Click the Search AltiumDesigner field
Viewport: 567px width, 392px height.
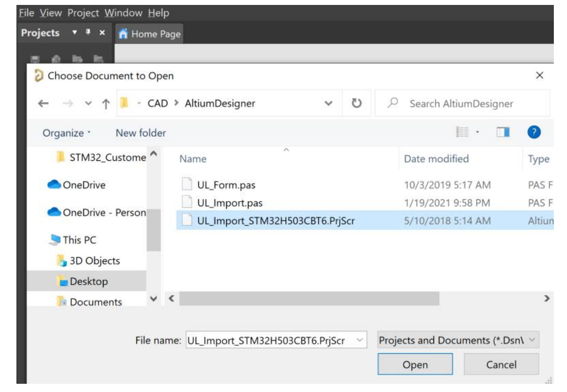pyautogui.click(x=462, y=103)
